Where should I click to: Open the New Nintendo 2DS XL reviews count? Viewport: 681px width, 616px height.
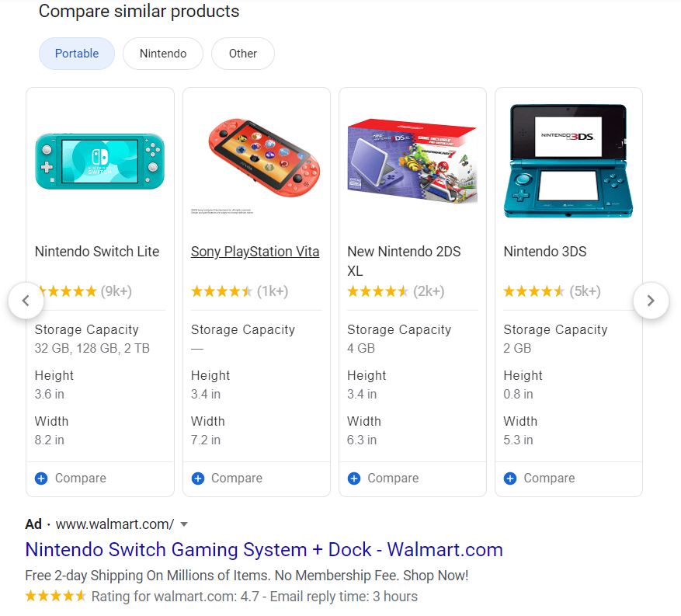430,291
